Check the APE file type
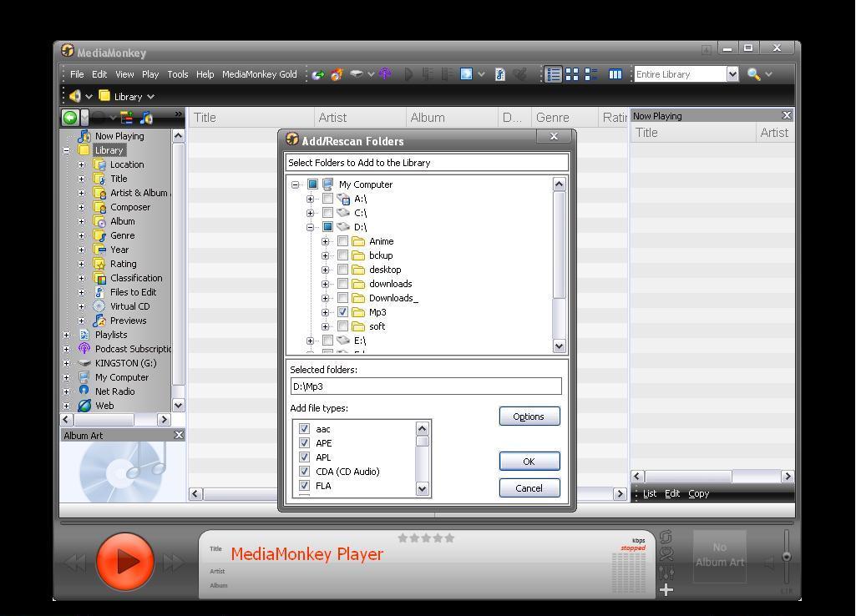 304,443
